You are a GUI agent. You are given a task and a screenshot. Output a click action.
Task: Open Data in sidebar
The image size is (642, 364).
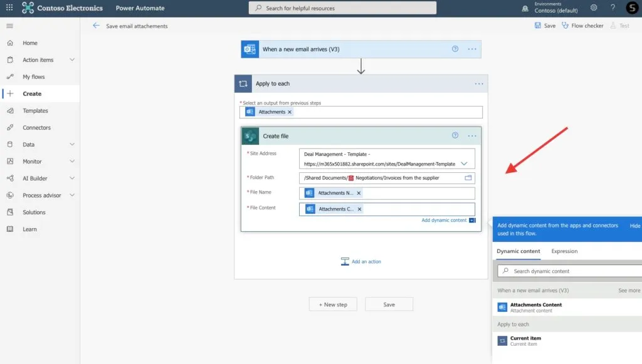click(x=28, y=144)
